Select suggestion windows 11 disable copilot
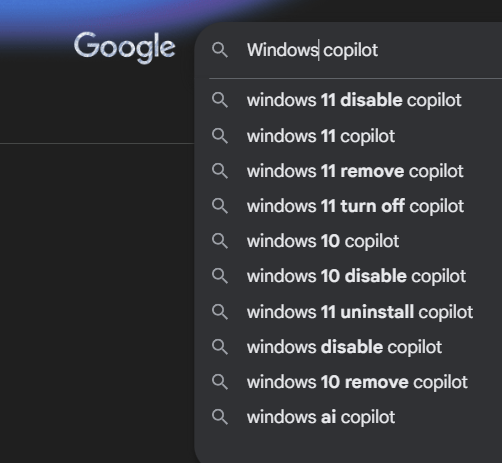Image resolution: width=502 pixels, height=463 pixels. 348,100
